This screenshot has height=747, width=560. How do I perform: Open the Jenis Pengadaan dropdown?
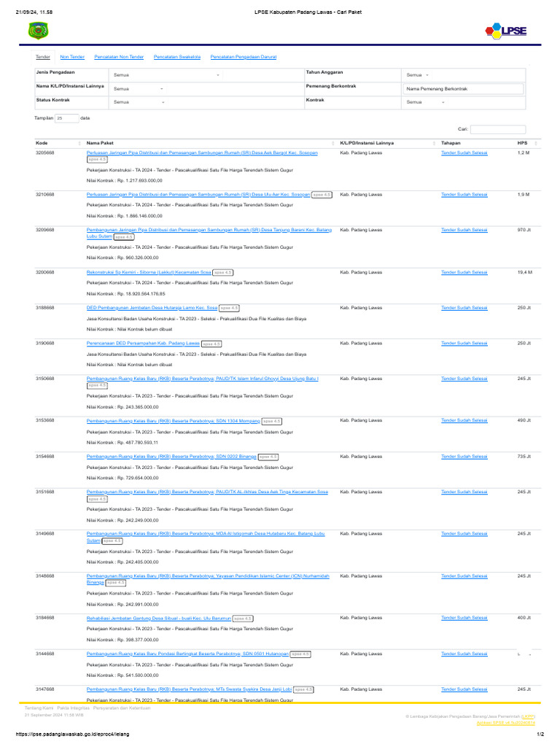pyautogui.click(x=166, y=75)
